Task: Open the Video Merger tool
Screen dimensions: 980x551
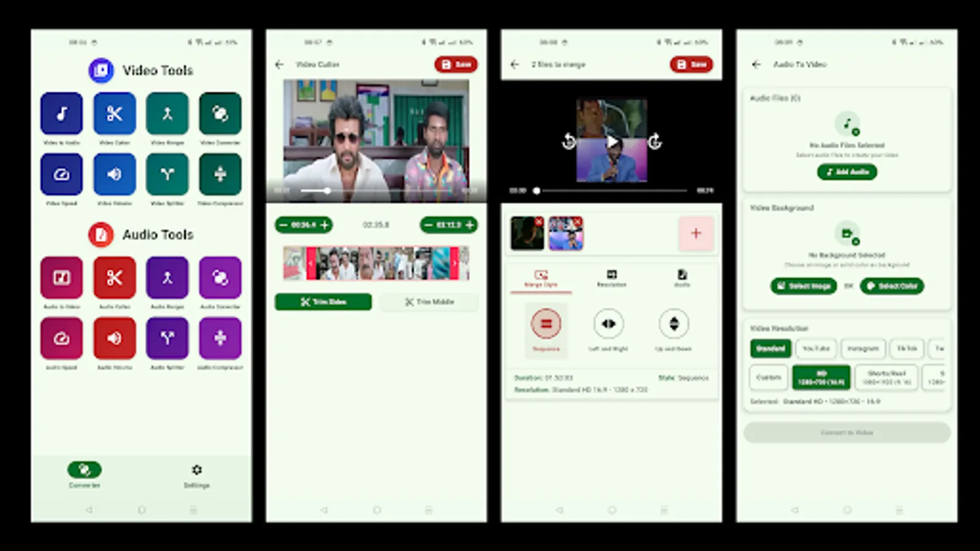Action: pyautogui.click(x=167, y=114)
